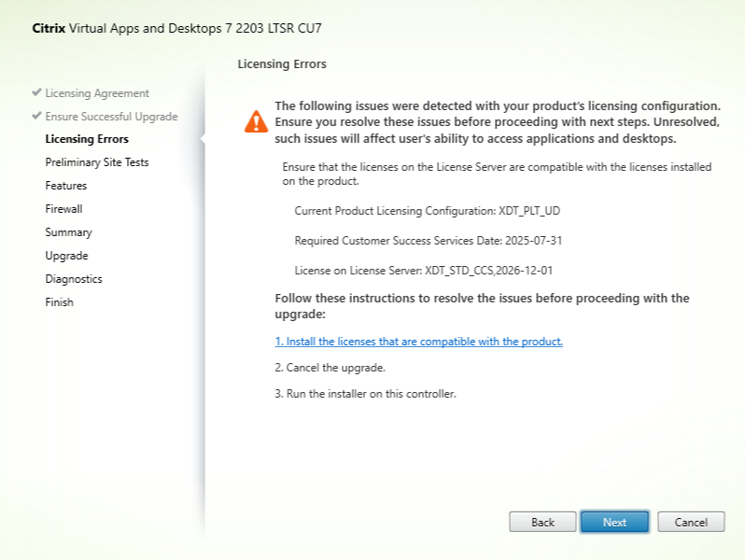The height and width of the screenshot is (560, 745).
Task: Open the Features step in sidebar
Action: 65,186
